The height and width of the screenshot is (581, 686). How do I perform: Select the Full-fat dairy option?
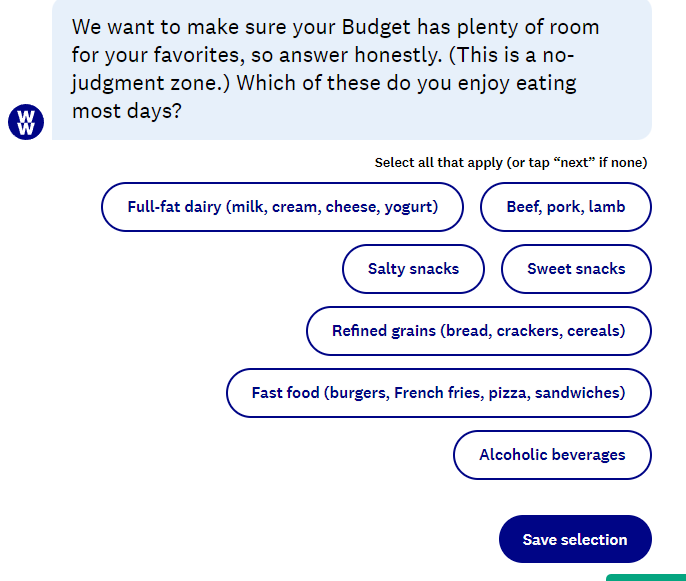(x=282, y=207)
